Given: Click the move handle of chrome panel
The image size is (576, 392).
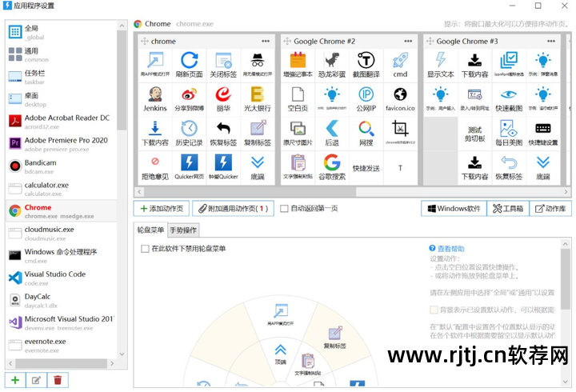Looking at the screenshot, I should coord(144,41).
